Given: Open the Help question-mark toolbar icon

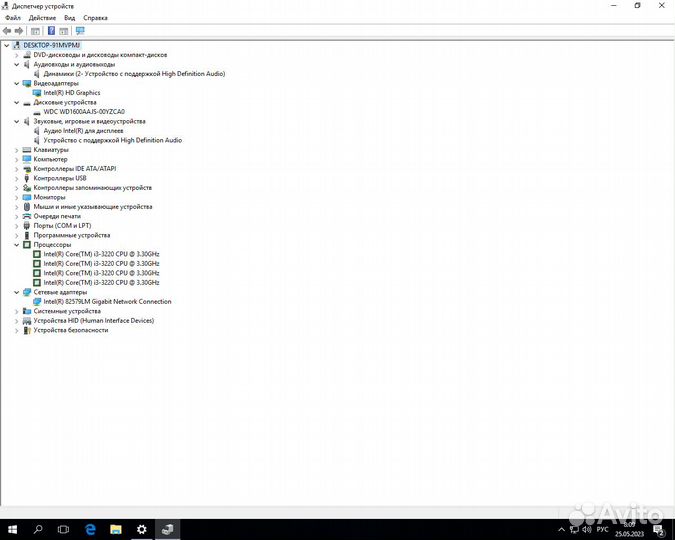Looking at the screenshot, I should pos(51,31).
